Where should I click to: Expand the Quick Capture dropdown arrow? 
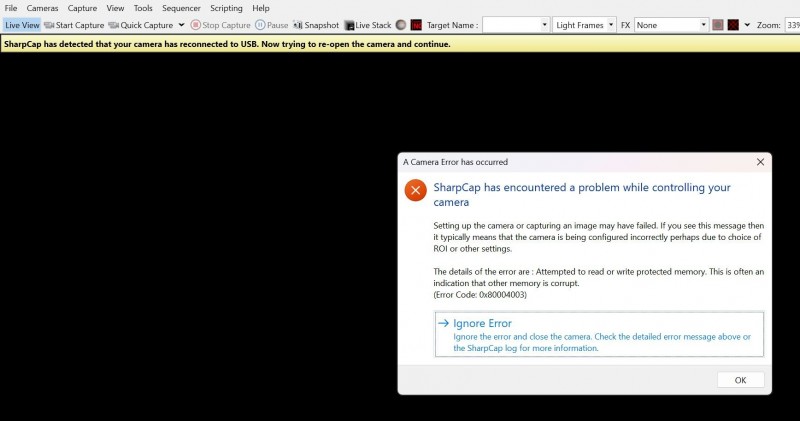click(181, 25)
